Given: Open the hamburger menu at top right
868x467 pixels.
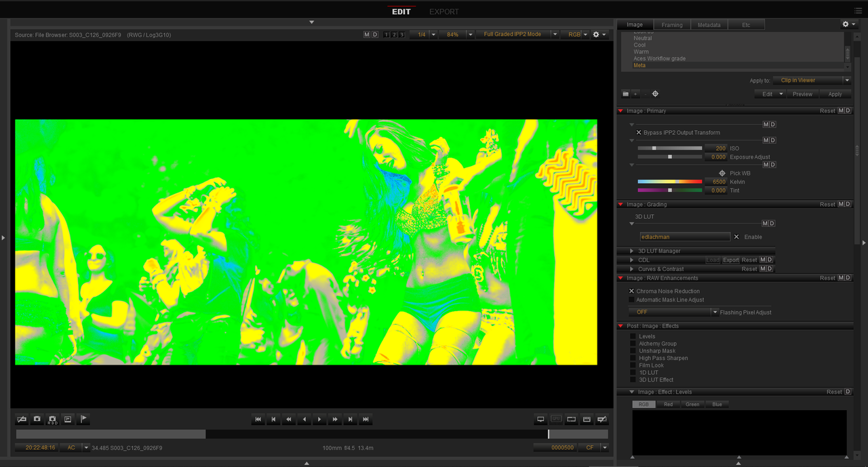Looking at the screenshot, I should 859,11.
